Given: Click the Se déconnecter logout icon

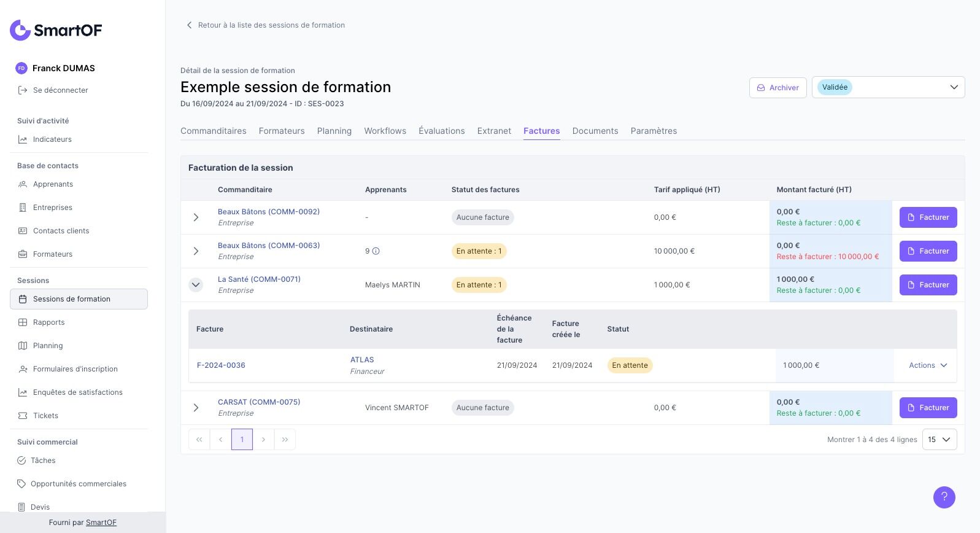Looking at the screenshot, I should [23, 90].
